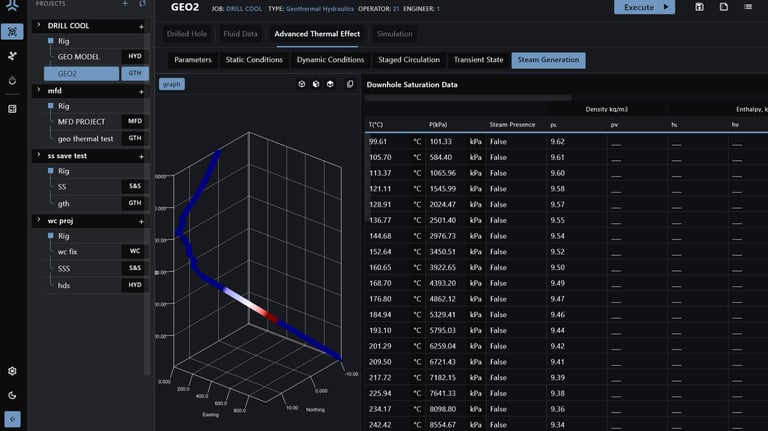The image size is (768, 431).
Task: Click DRILL COOL job link in header
Action: (x=244, y=9)
